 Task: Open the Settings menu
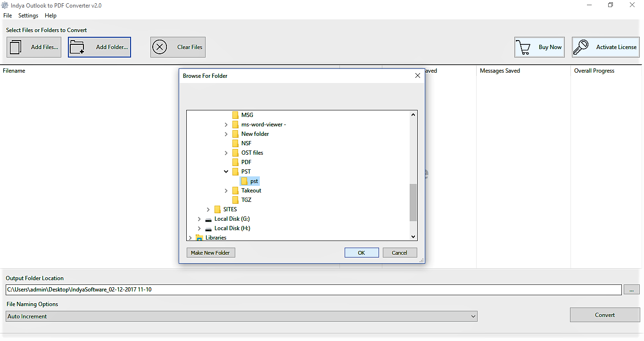(28, 16)
